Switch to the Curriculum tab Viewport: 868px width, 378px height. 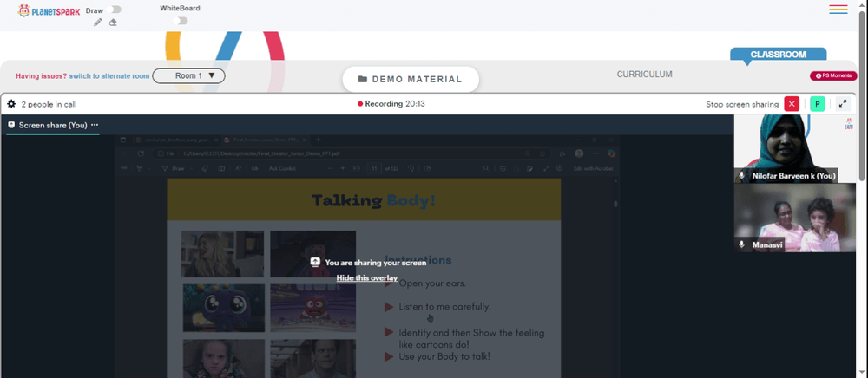click(x=644, y=74)
